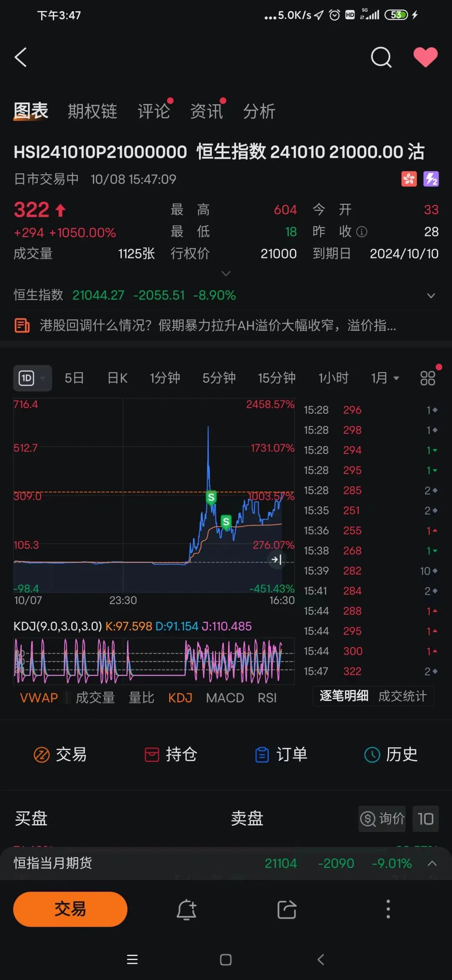Open the 期权链 tab

pos(92,111)
